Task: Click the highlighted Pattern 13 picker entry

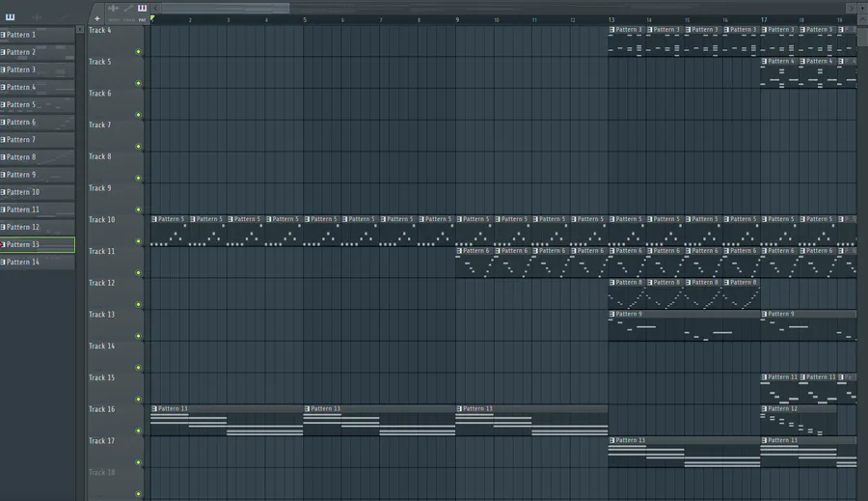Action: pyautogui.click(x=37, y=244)
